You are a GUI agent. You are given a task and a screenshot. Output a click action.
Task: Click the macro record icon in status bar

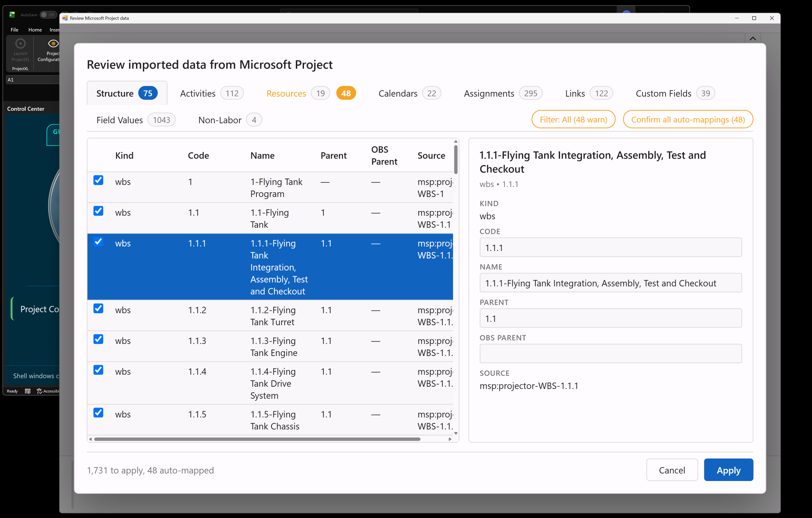coord(28,391)
